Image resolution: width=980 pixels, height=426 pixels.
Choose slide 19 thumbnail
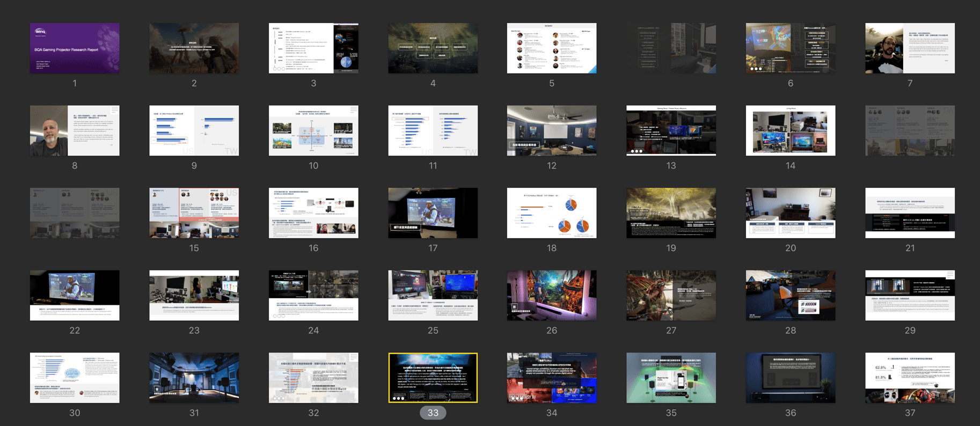click(671, 213)
